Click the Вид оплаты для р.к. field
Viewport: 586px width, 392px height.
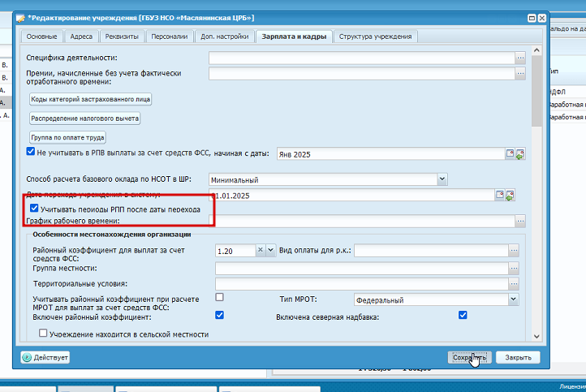click(432, 251)
